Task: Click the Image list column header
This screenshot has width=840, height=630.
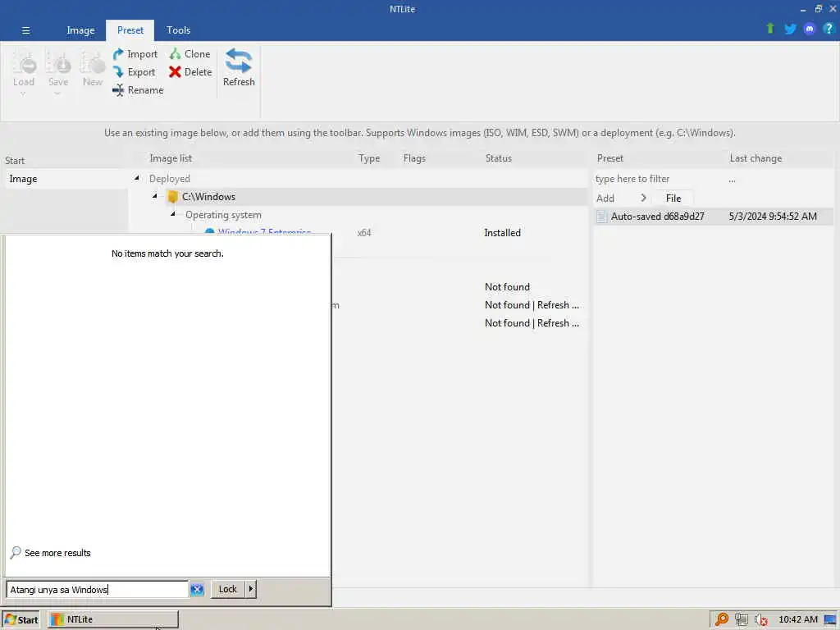Action: (x=171, y=158)
